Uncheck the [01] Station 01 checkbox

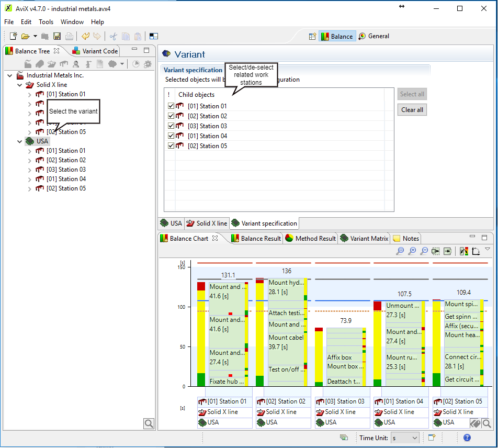click(x=171, y=106)
